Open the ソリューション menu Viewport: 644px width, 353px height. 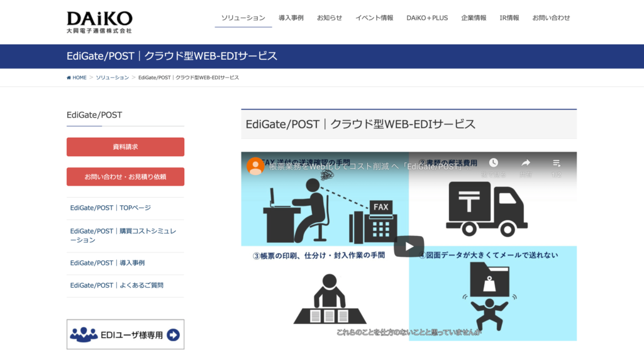[x=243, y=18]
